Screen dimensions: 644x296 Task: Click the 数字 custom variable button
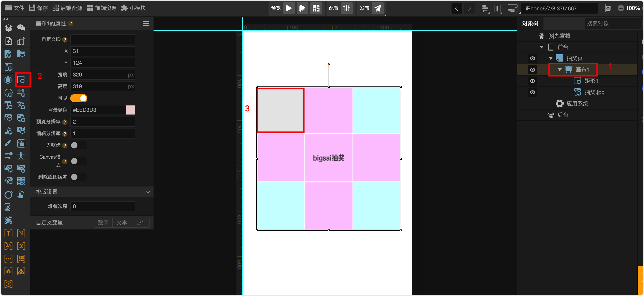(x=103, y=222)
